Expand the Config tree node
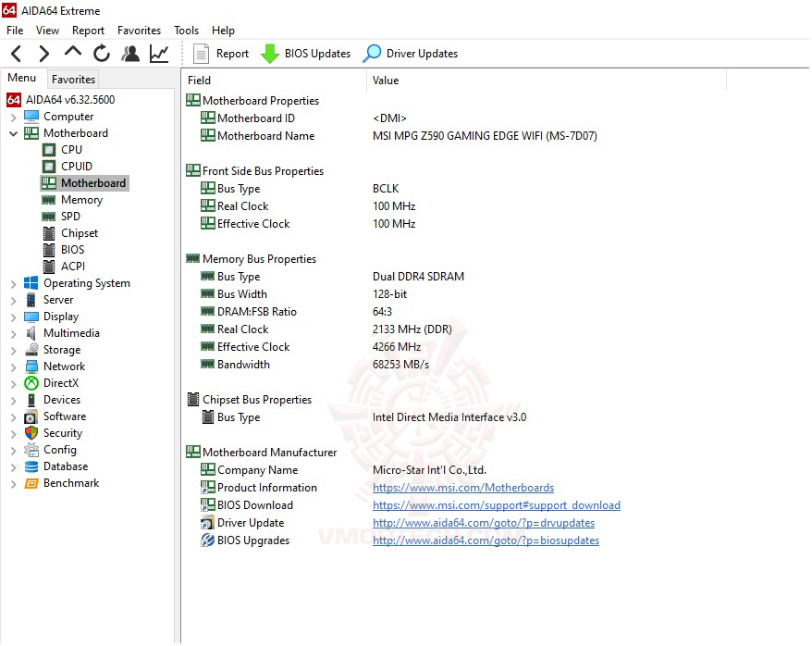 click(x=14, y=451)
